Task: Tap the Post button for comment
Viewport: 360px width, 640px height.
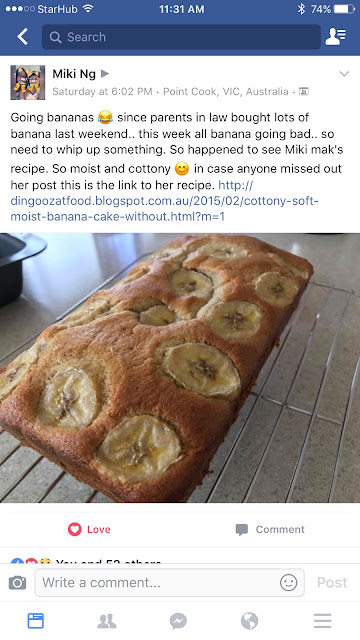Action: pyautogui.click(x=332, y=582)
